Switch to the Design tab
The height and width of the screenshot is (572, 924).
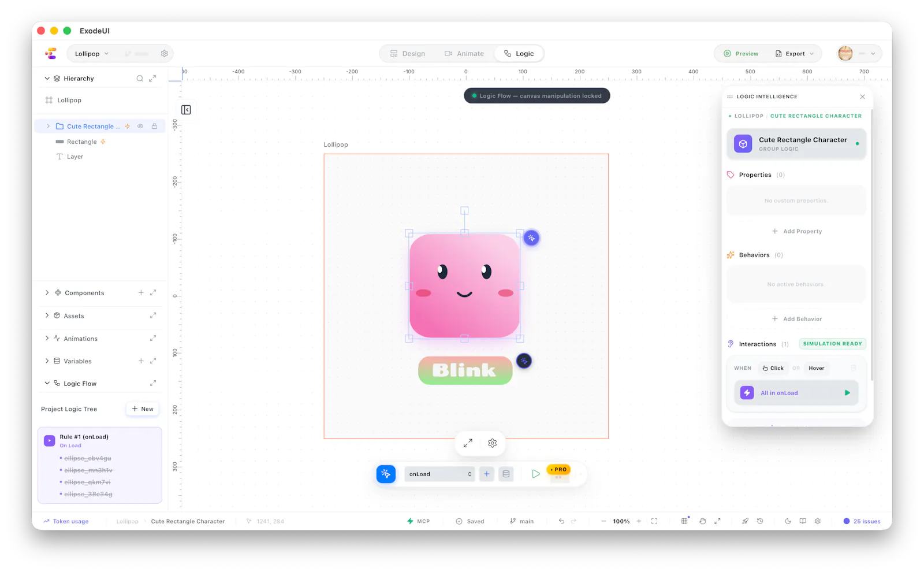coord(408,54)
